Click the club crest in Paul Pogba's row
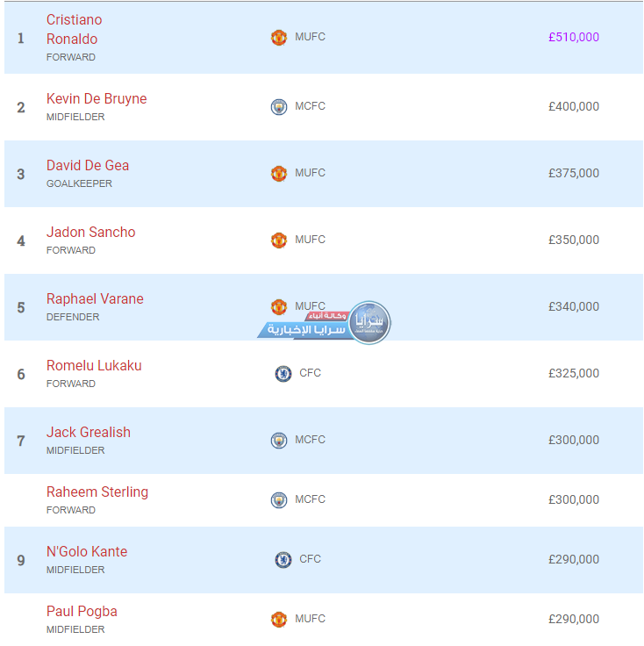Image resolution: width=644 pixels, height=646 pixels. point(278,620)
